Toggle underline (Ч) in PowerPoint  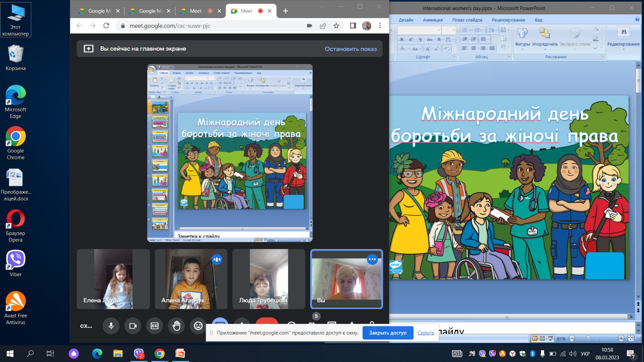pyautogui.click(x=420, y=39)
